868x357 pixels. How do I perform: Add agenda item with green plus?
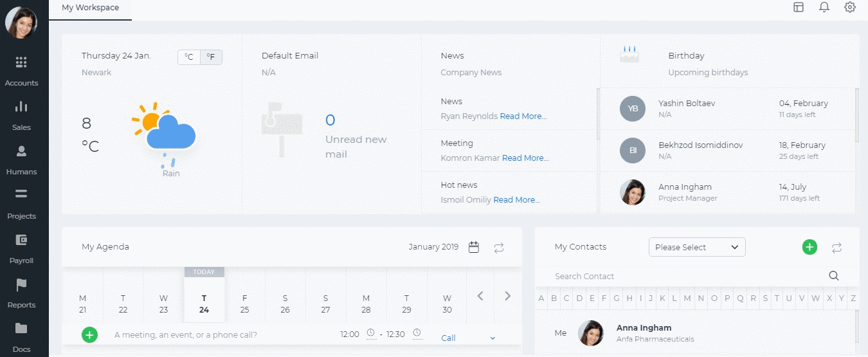coord(90,334)
